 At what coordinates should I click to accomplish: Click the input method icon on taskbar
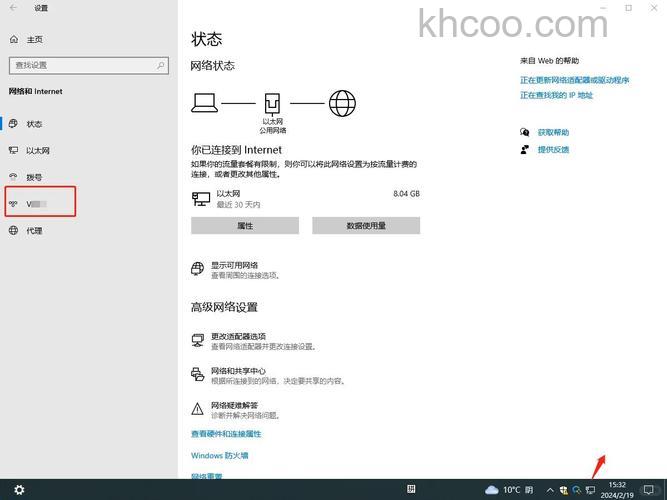pos(411,489)
